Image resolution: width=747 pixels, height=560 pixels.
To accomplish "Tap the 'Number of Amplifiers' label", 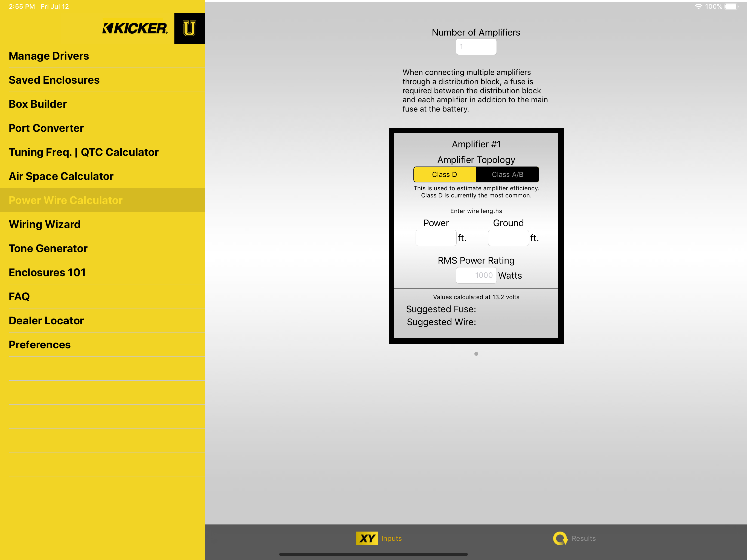I will coord(476,33).
